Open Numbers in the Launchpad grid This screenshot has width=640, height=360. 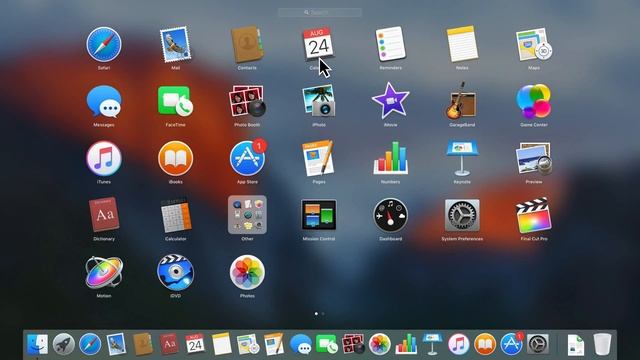coord(390,158)
